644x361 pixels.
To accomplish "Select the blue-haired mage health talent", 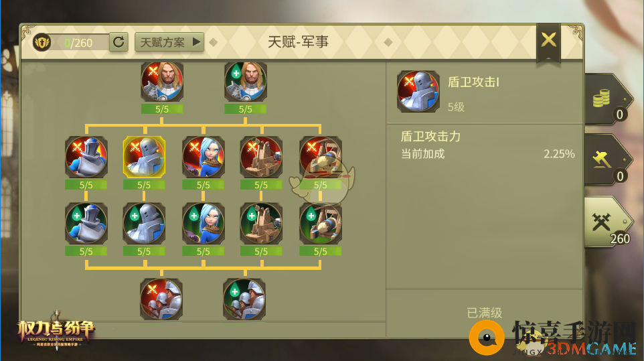I will 204,224.
